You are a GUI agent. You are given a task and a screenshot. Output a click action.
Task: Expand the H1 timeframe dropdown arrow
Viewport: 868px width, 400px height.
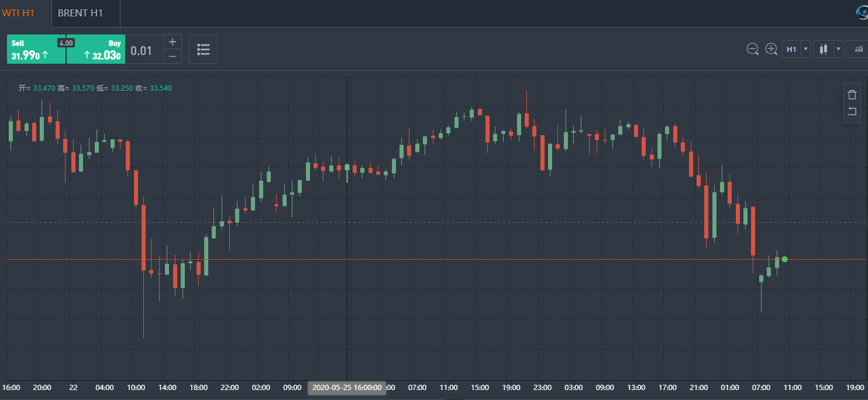point(806,49)
